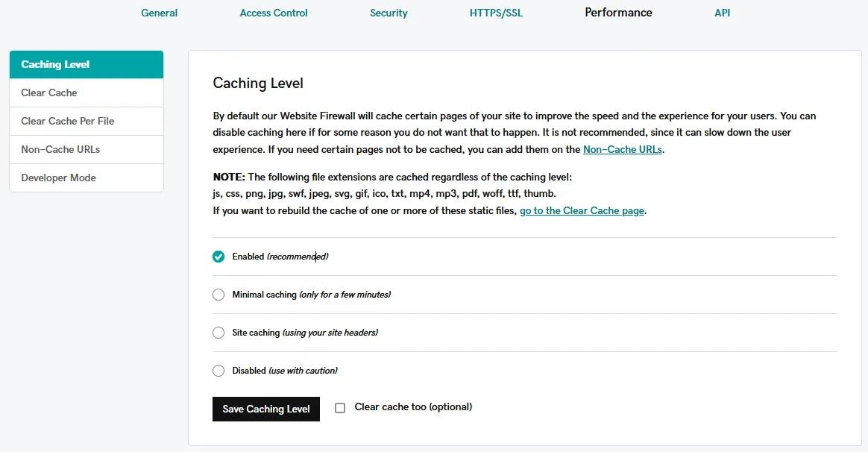Click the 'go to the Clear Cache page' link
868x452 pixels.
[582, 211]
